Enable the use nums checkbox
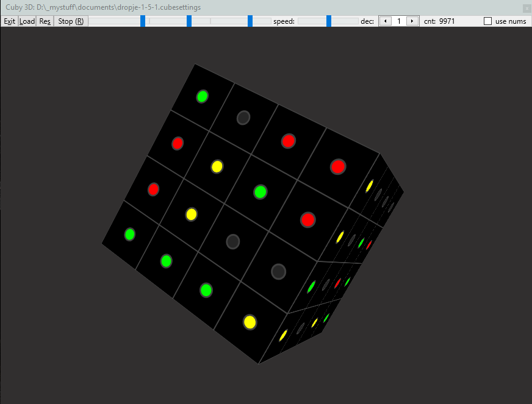 pos(487,21)
